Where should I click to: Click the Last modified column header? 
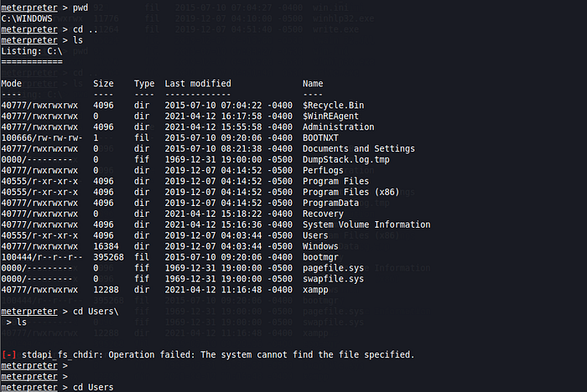coord(198,84)
